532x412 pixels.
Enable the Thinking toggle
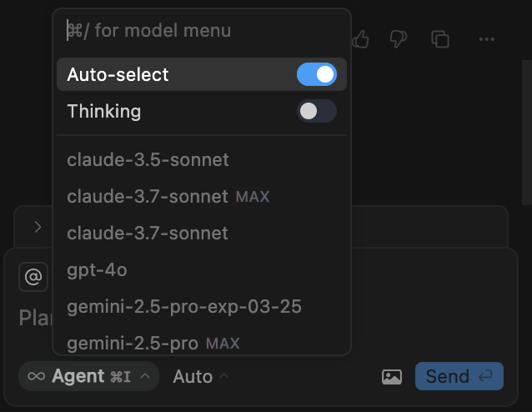point(317,111)
